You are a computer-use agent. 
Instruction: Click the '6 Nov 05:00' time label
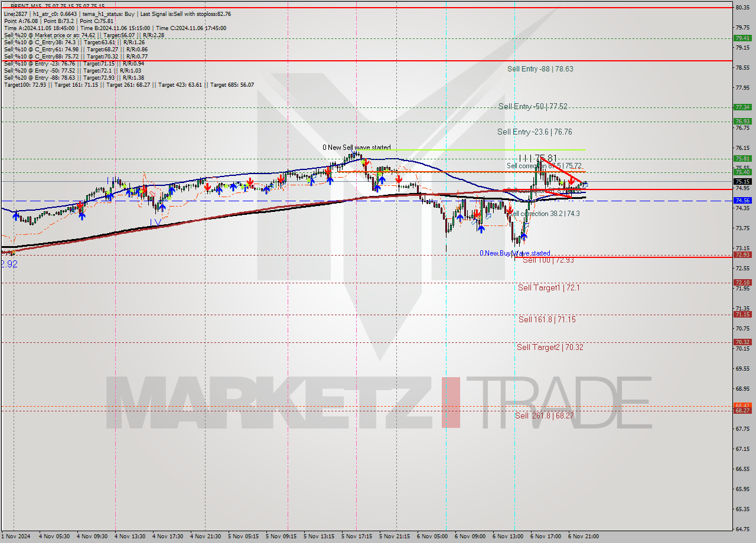434,537
